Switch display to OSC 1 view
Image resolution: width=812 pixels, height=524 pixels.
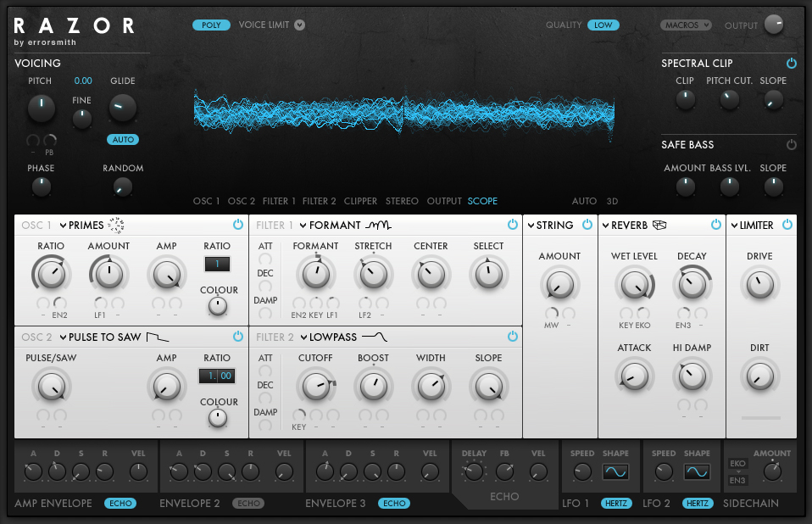[207, 201]
